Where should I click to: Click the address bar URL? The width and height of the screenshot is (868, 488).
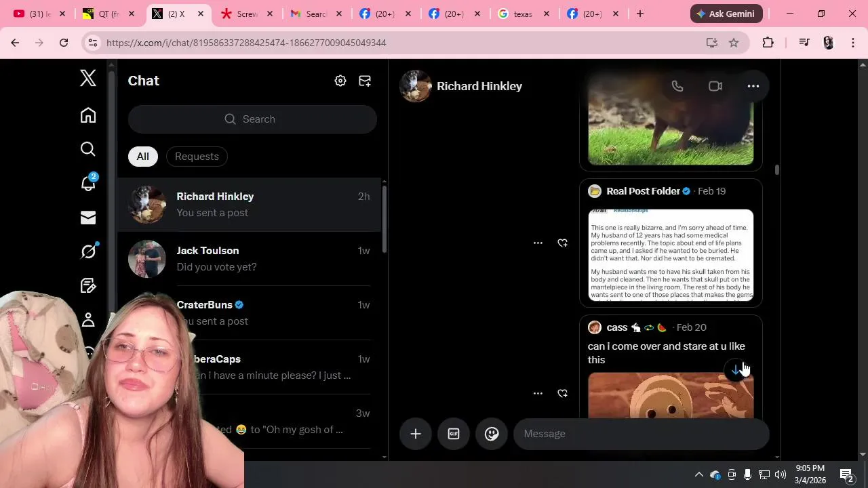point(246,43)
